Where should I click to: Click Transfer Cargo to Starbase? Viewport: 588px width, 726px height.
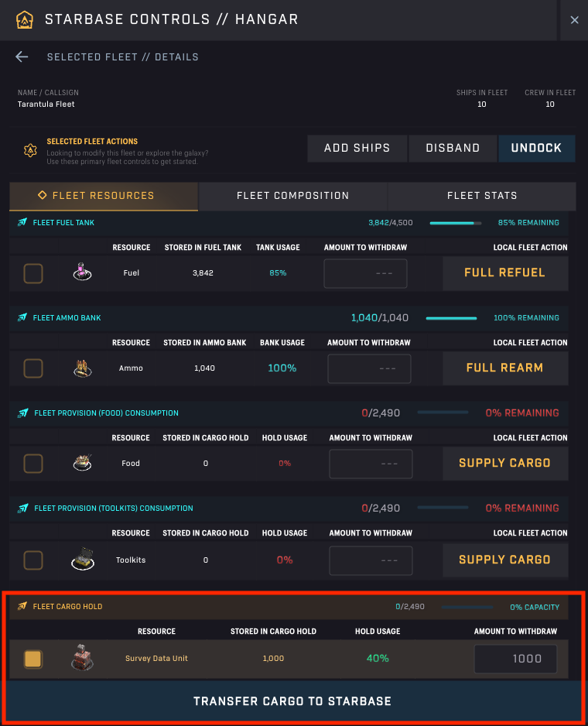coord(292,701)
